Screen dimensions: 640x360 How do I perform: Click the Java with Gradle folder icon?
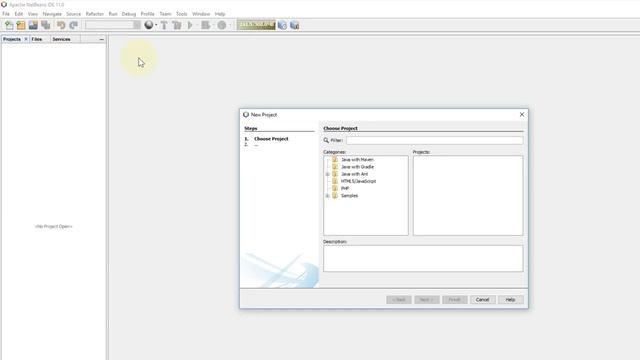[x=335, y=167]
